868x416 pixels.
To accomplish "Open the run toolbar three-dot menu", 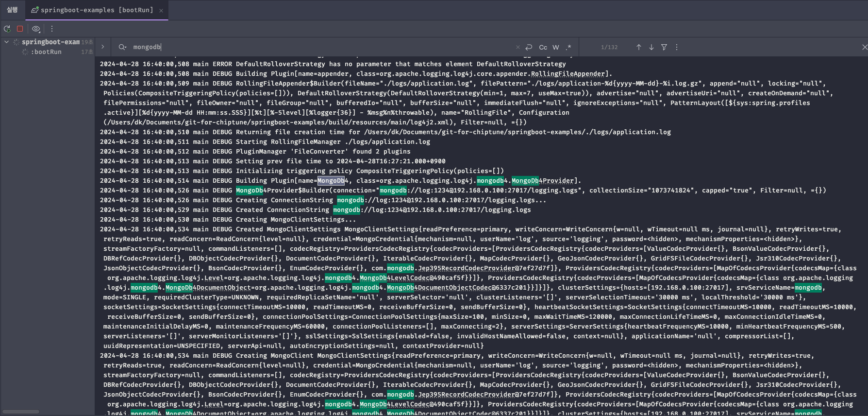I will point(52,29).
